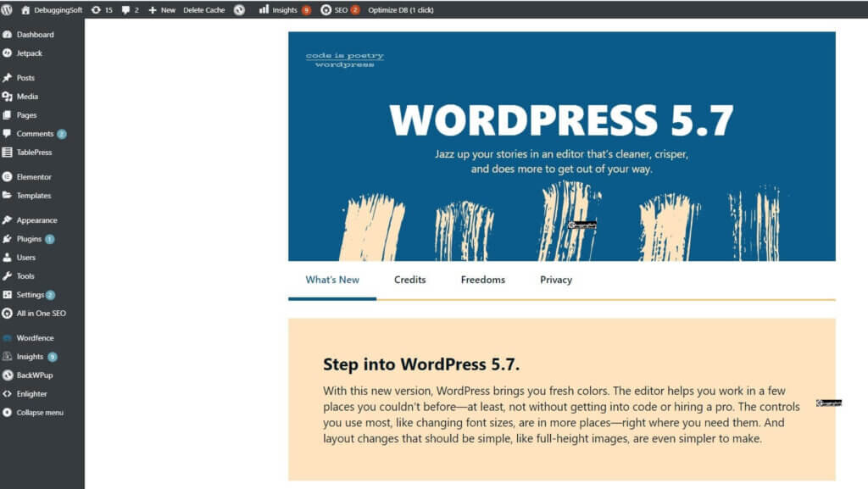Click the 'code is poetry' text
Image resolution: width=868 pixels, height=489 pixels.
point(344,55)
